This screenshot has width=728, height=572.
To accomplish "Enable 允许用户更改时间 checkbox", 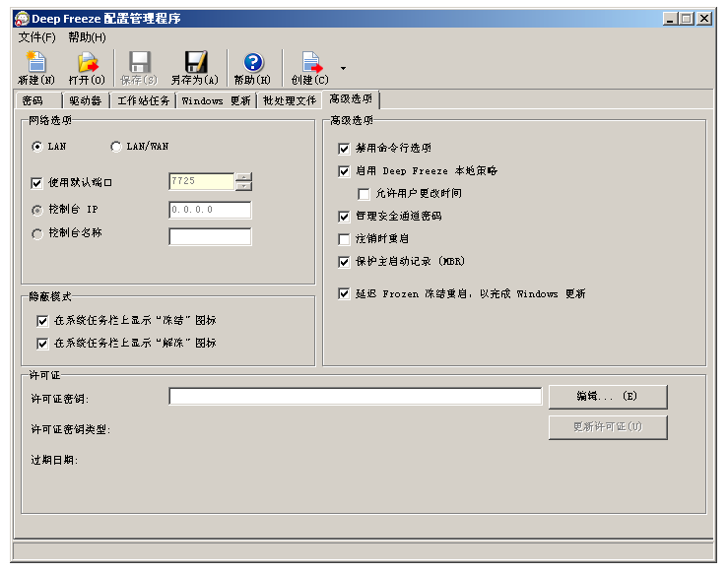I will (x=364, y=193).
